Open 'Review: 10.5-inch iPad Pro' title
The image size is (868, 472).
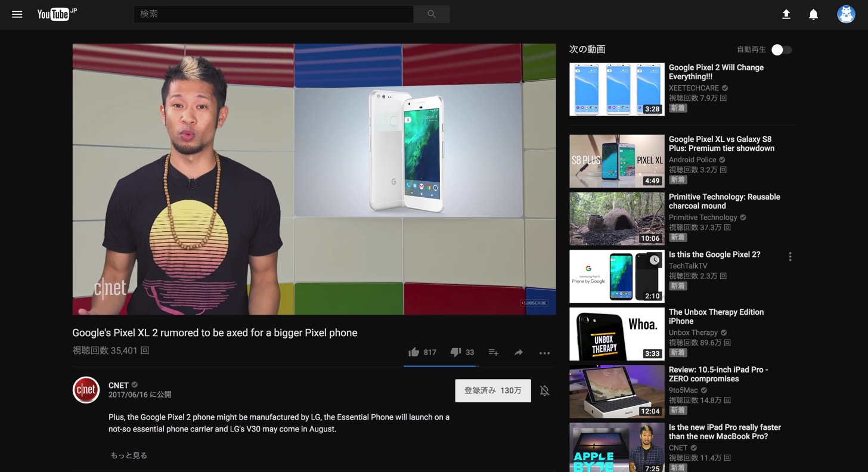(718, 374)
